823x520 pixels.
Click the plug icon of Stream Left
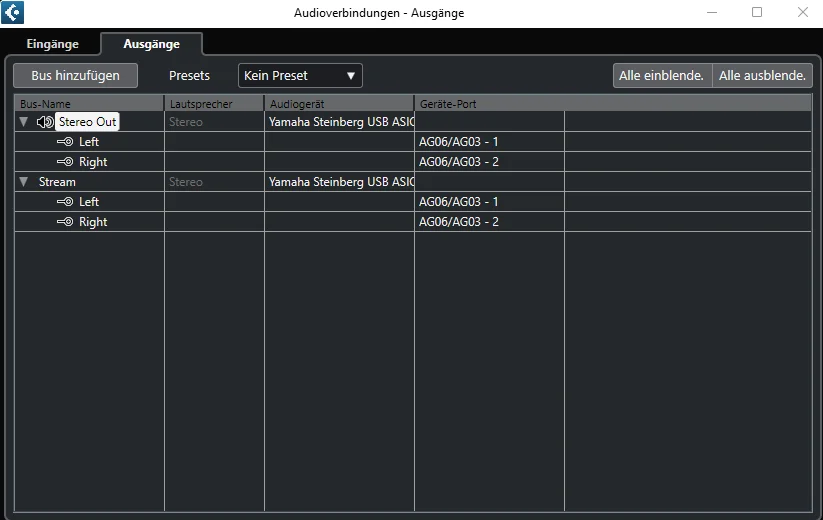click(x=65, y=201)
